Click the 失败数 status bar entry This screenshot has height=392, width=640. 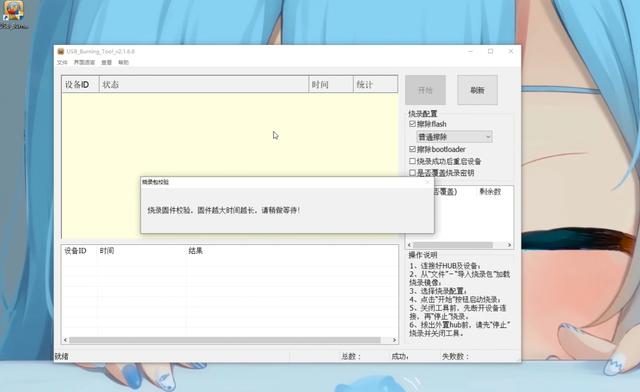coord(455,356)
